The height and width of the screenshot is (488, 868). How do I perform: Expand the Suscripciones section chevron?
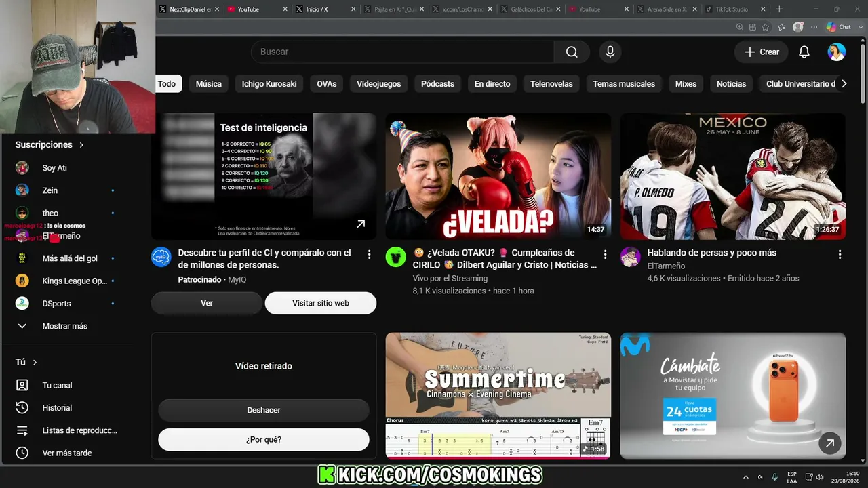[81, 145]
